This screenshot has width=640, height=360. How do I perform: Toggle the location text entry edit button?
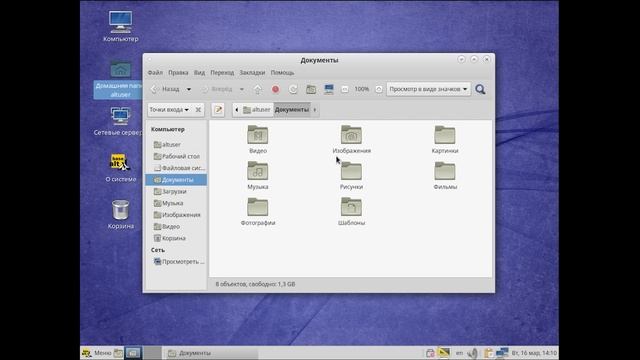[218, 109]
